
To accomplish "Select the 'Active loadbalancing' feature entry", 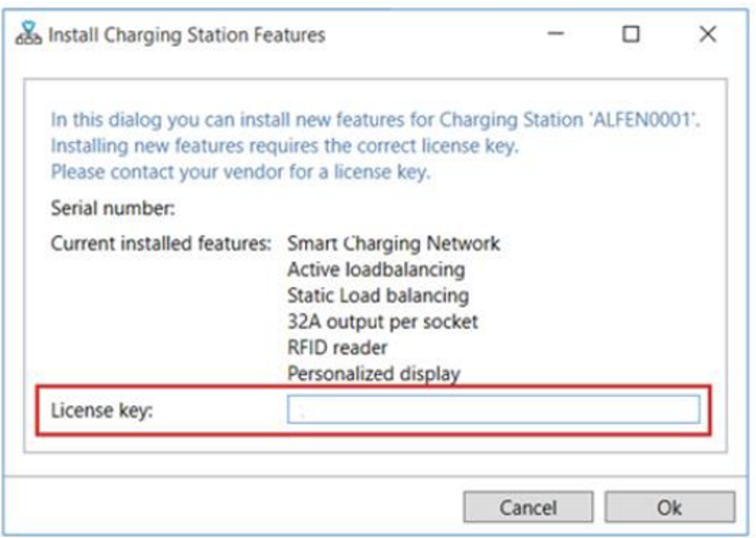I will pyautogui.click(x=376, y=269).
